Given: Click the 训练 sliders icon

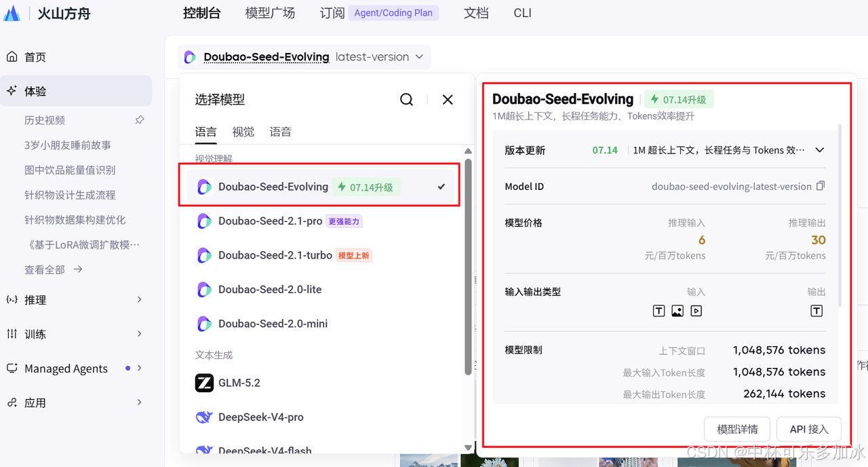Looking at the screenshot, I should [x=12, y=334].
